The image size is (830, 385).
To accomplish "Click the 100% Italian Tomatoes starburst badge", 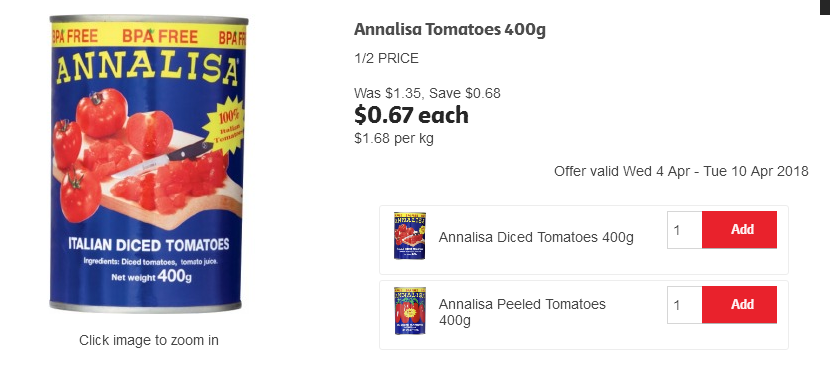I will pyautogui.click(x=225, y=126).
